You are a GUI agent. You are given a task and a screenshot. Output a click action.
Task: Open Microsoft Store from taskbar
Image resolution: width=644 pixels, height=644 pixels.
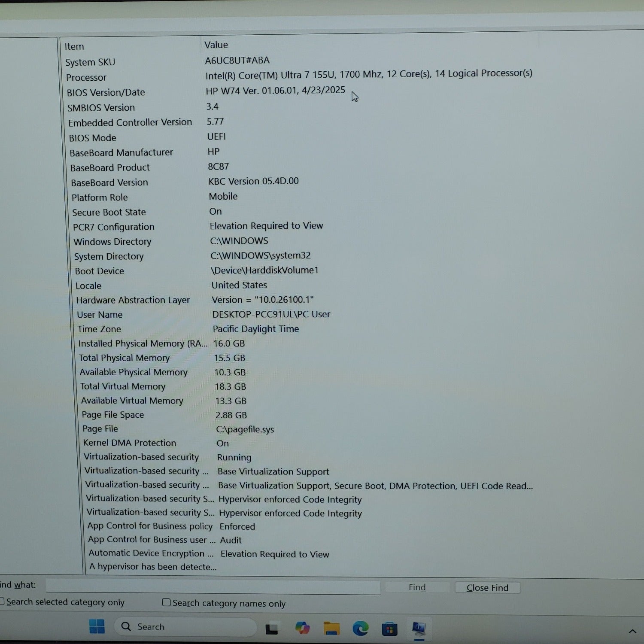(x=389, y=629)
